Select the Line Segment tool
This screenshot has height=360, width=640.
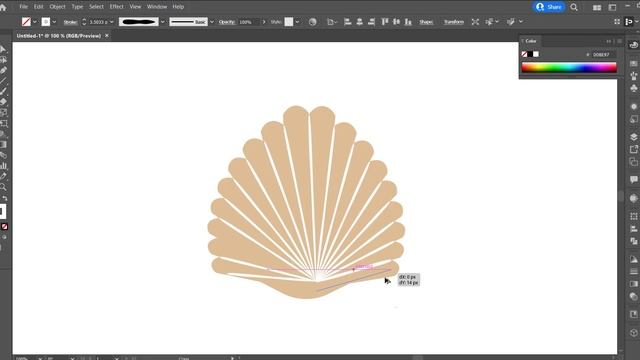3,81
